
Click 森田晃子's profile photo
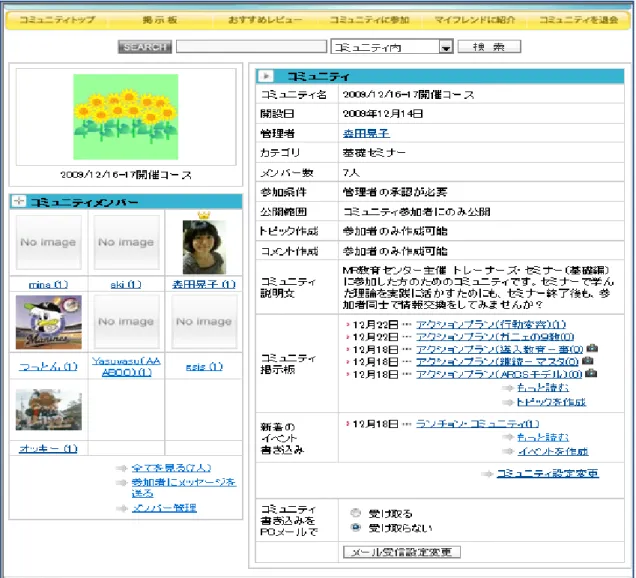coord(204,247)
